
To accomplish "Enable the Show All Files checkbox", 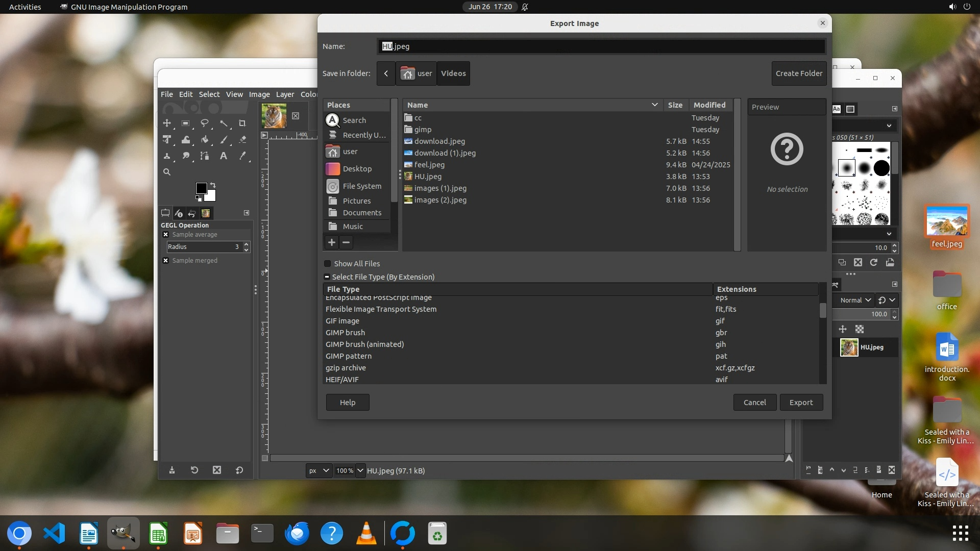I will click(x=328, y=264).
